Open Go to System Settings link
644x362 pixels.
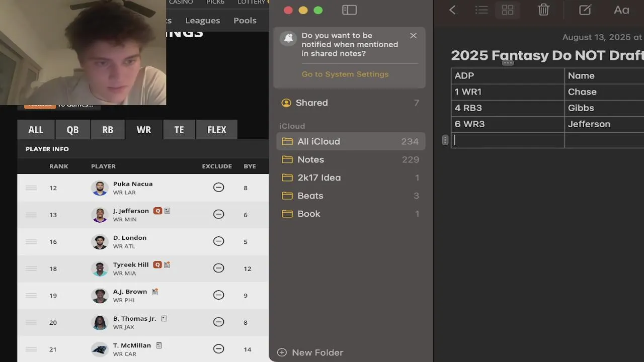(345, 74)
